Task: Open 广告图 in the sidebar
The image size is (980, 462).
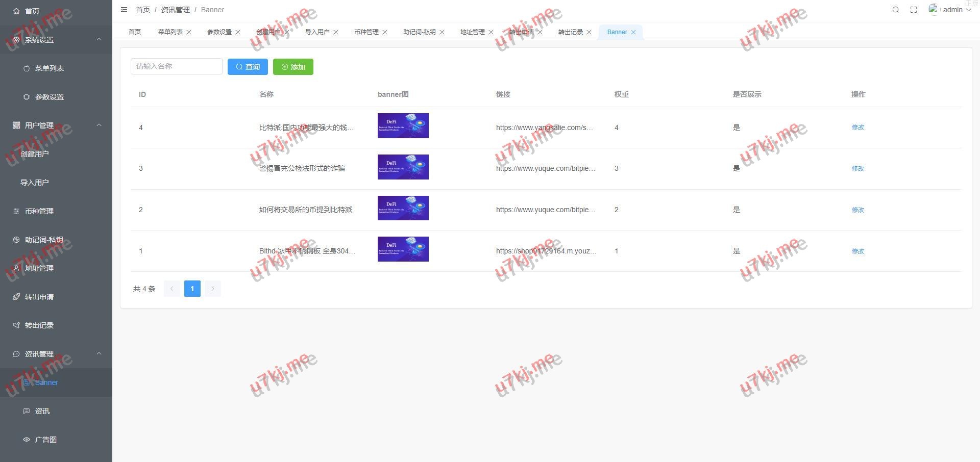Action: [45, 440]
